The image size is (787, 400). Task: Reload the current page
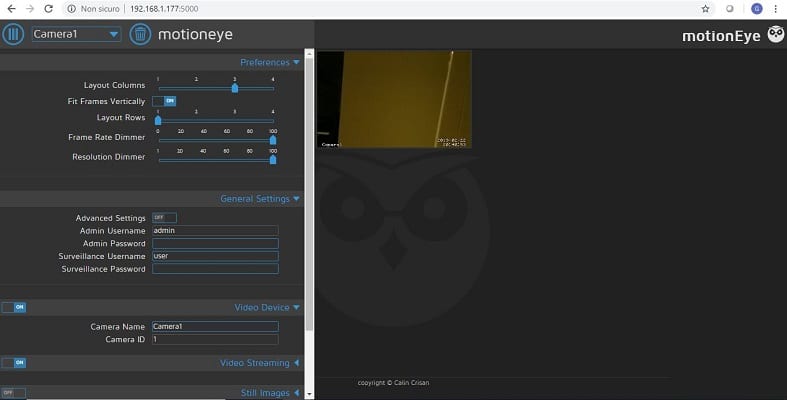49,9
